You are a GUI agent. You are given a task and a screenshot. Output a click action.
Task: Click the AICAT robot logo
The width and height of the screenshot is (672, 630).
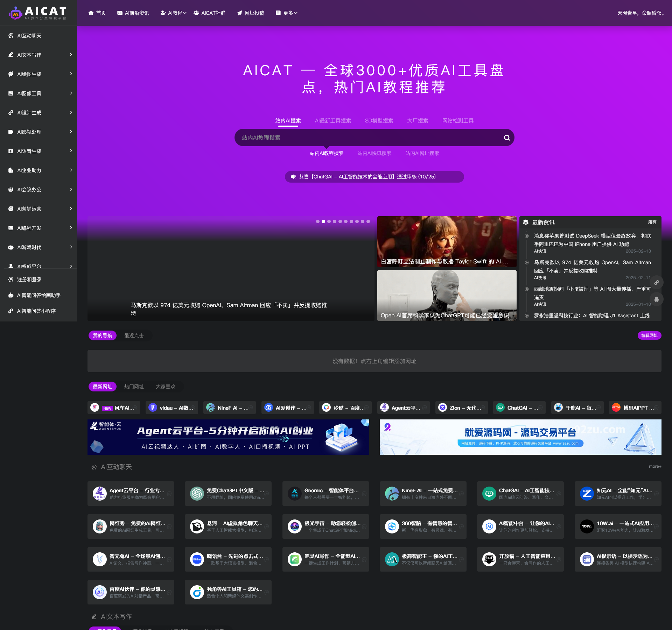pyautogui.click(x=16, y=13)
